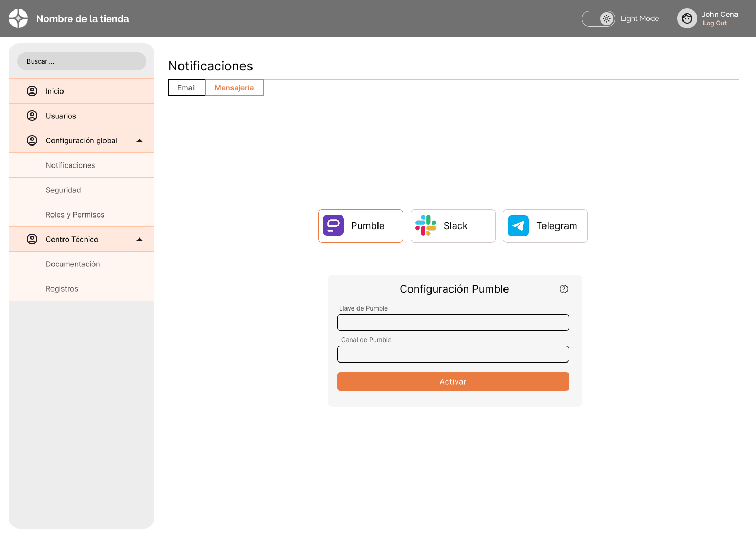Click the Usuarios icon in sidebar
Viewport: 756px width, 538px height.
point(32,116)
